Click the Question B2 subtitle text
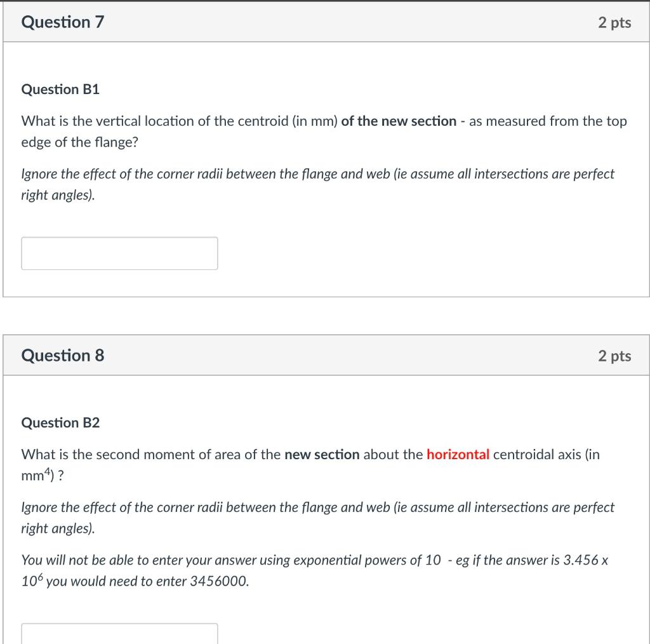 (x=61, y=423)
